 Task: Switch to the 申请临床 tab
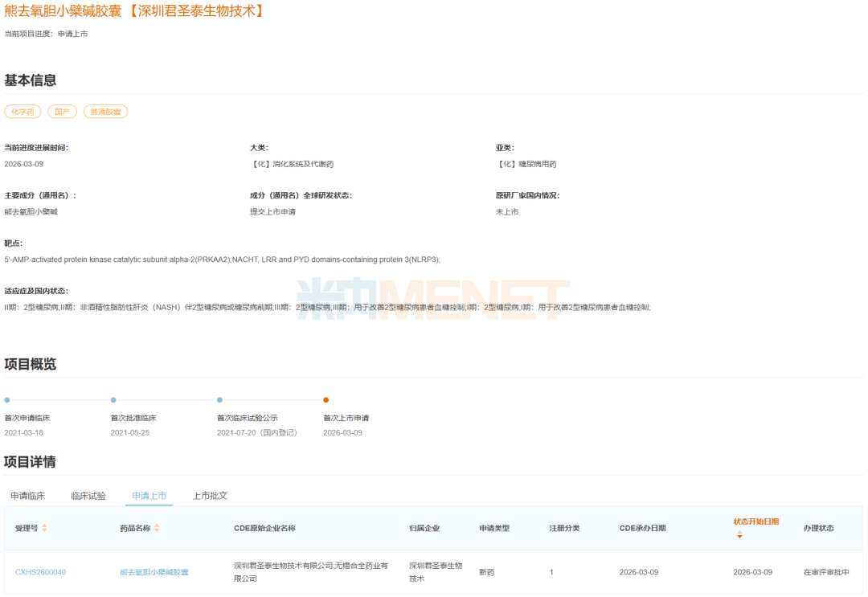tap(27, 496)
